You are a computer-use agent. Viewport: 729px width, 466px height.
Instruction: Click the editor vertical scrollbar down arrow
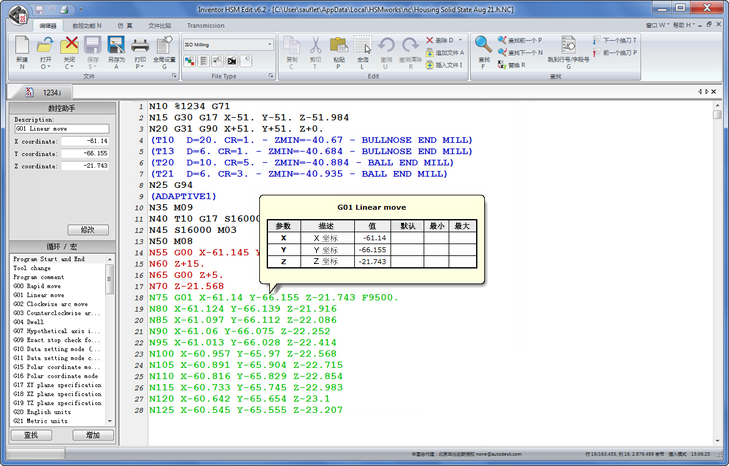tap(717, 440)
